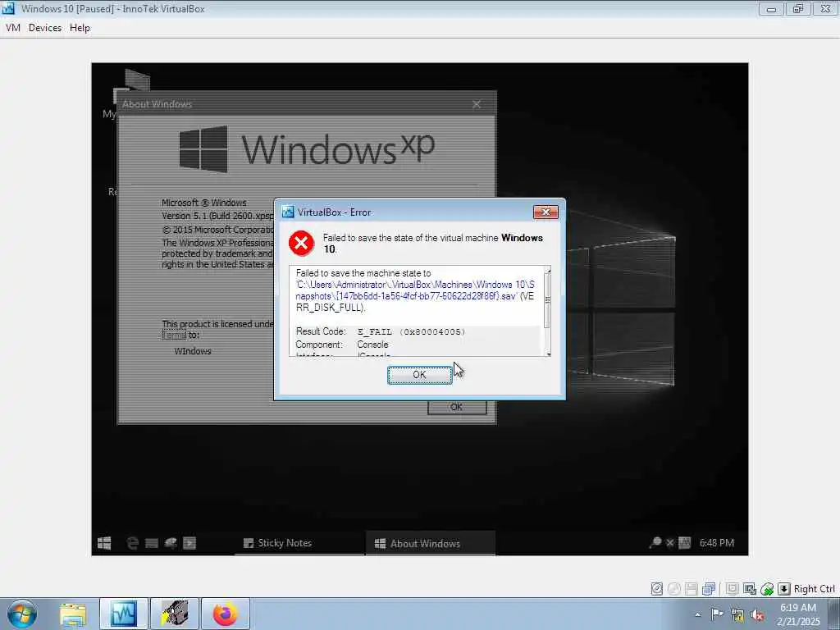Select the About Windows taskbar button in guest
The width and height of the screenshot is (840, 630).
[x=431, y=543]
